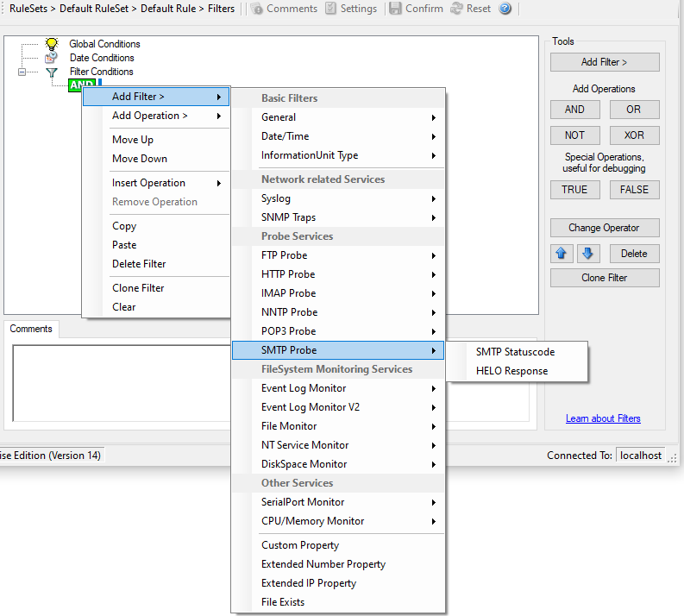Expand the HTTP Probe submenu
This screenshot has height=616, width=684.
[338, 274]
